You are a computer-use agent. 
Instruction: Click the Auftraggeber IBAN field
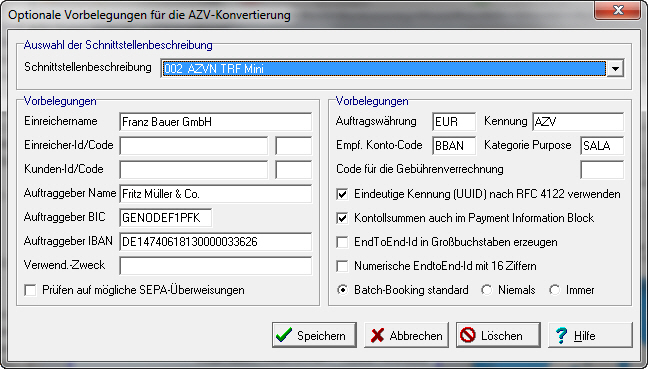pyautogui.click(x=215, y=242)
